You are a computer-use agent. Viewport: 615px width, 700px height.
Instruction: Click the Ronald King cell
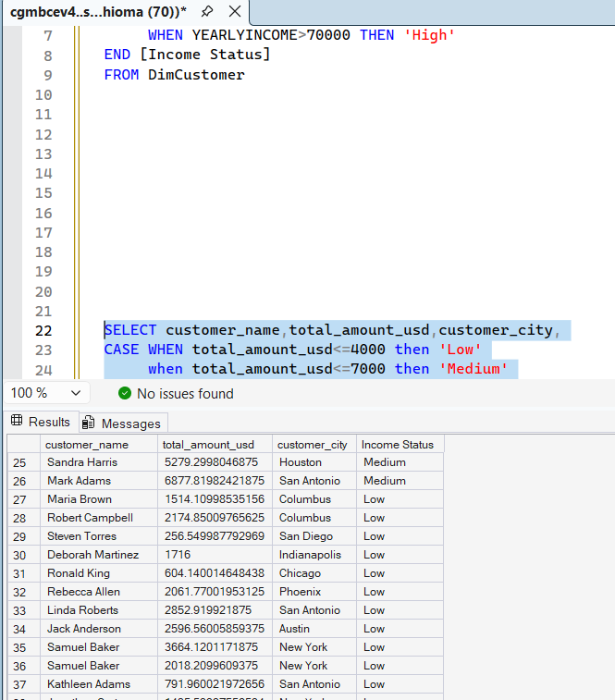(x=99, y=573)
